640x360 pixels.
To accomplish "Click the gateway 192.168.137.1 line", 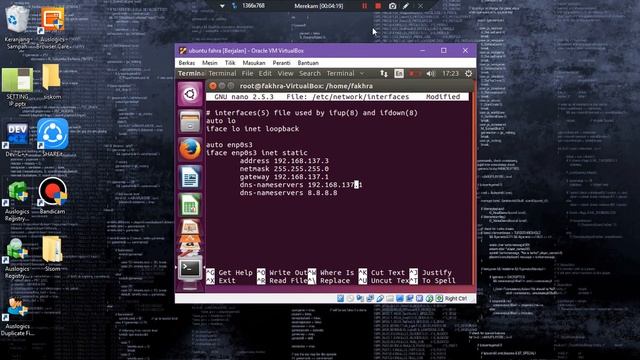I will coord(284,177).
